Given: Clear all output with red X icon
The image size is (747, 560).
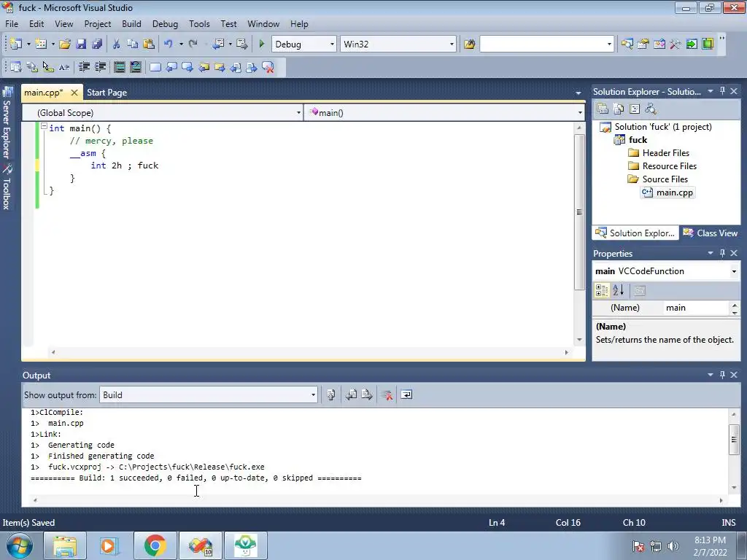Looking at the screenshot, I should [x=387, y=394].
